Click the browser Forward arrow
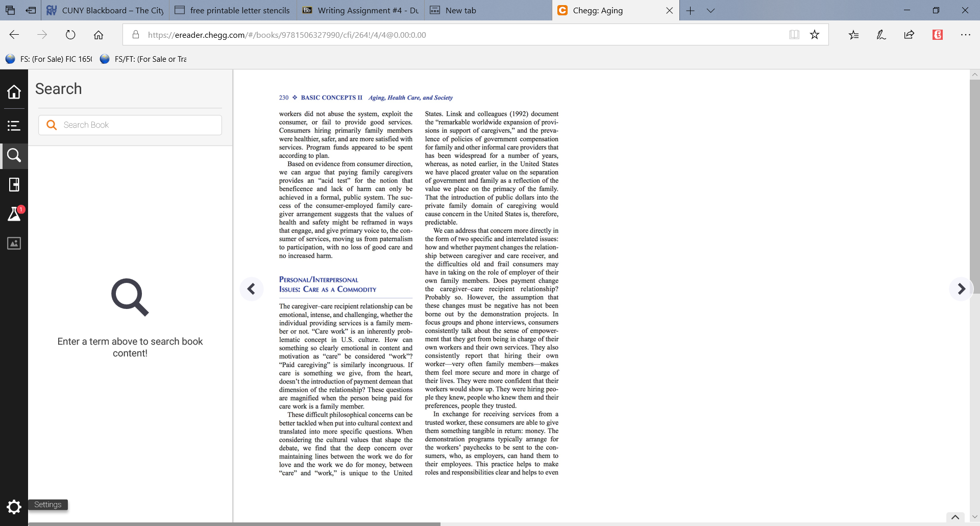Image resolution: width=980 pixels, height=526 pixels. click(42, 35)
